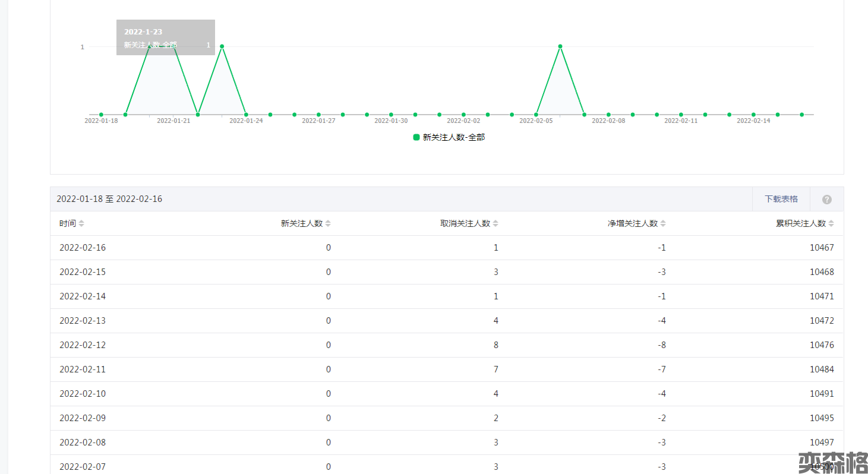Image resolution: width=868 pixels, height=474 pixels.
Task: Sort by 累积关注人数 column arrows
Action: click(x=831, y=224)
